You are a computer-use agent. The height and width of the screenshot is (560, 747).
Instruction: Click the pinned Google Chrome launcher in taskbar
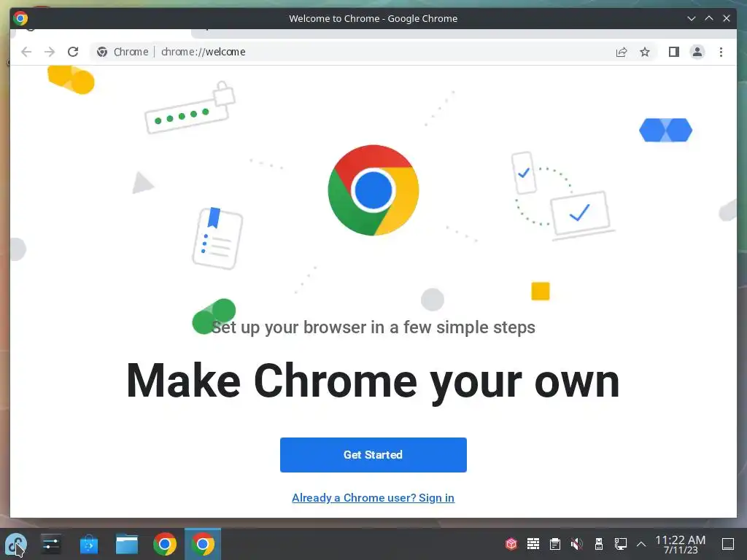tap(165, 544)
